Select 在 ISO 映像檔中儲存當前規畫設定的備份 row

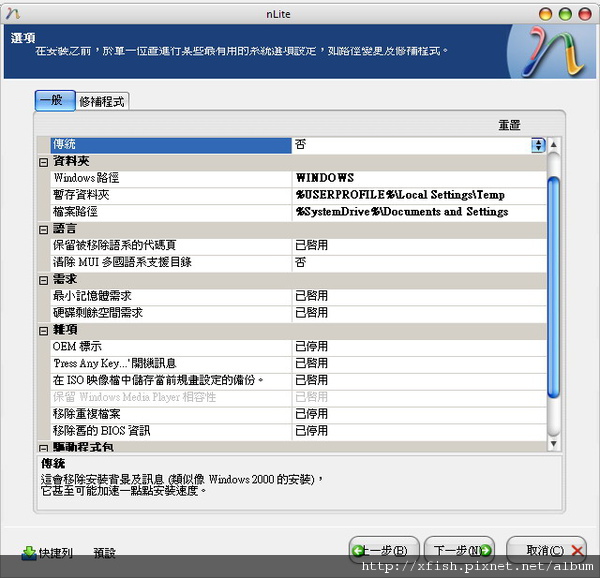(x=171, y=380)
